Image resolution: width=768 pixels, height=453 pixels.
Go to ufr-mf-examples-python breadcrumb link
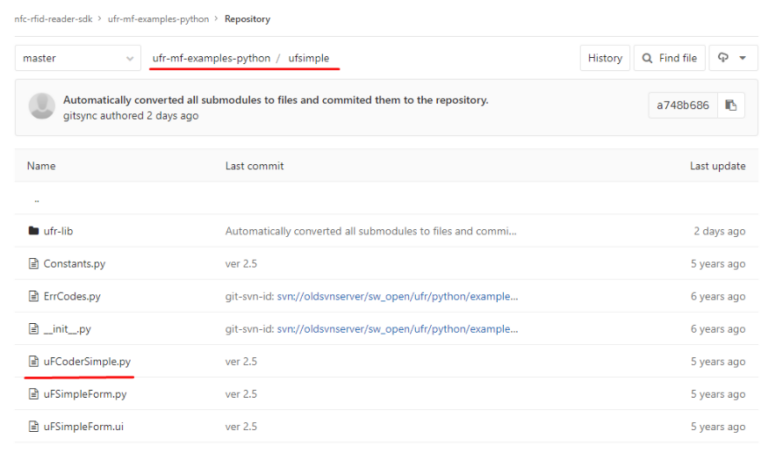(158, 19)
